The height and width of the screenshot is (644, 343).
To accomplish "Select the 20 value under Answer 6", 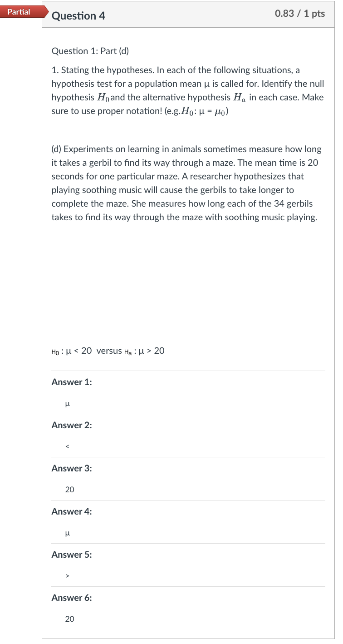I will coord(69,619).
